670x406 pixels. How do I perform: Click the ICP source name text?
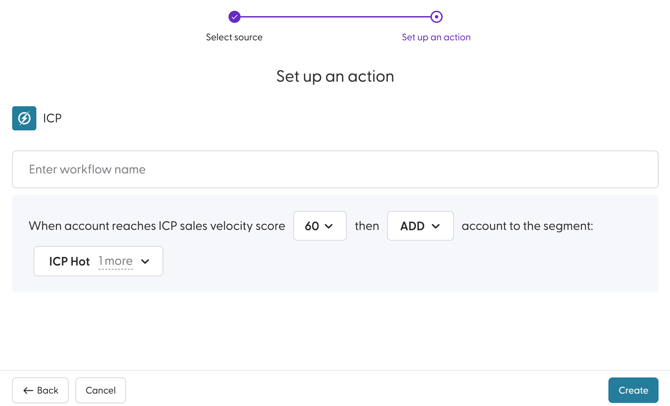point(52,118)
